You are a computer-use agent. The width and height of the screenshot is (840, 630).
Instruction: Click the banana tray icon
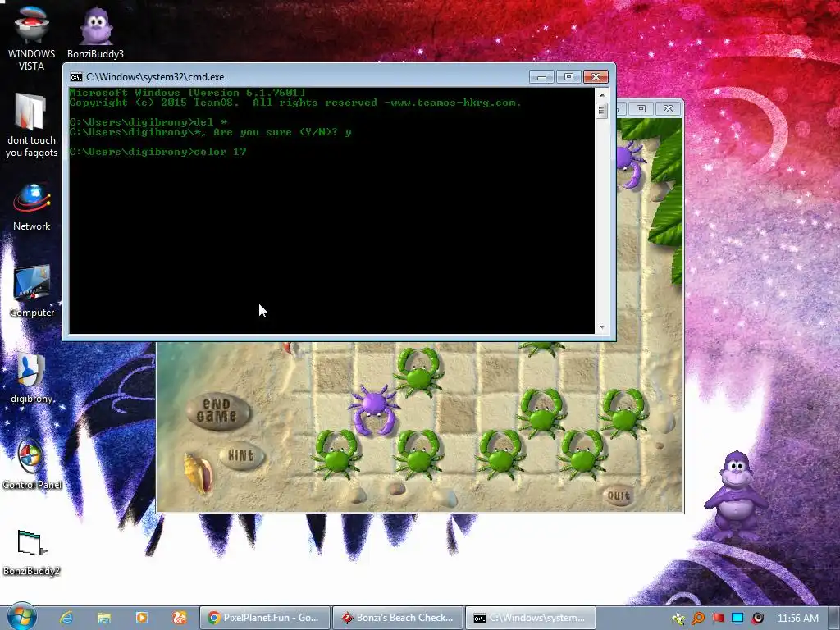(678, 619)
